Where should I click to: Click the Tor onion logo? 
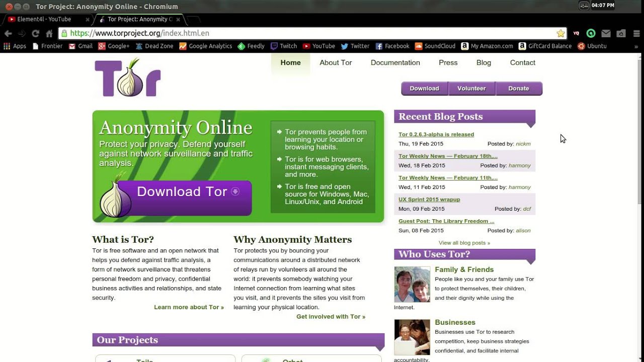128,78
